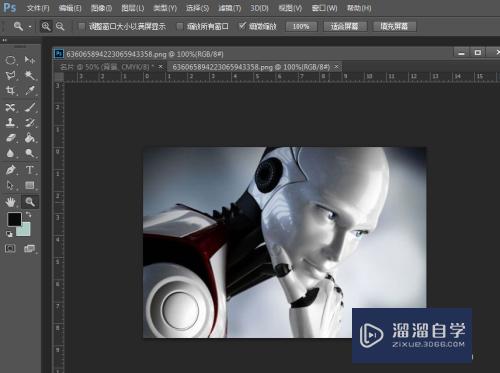Enable 调整窗口大小以满屏显示 checkbox

click(x=81, y=26)
